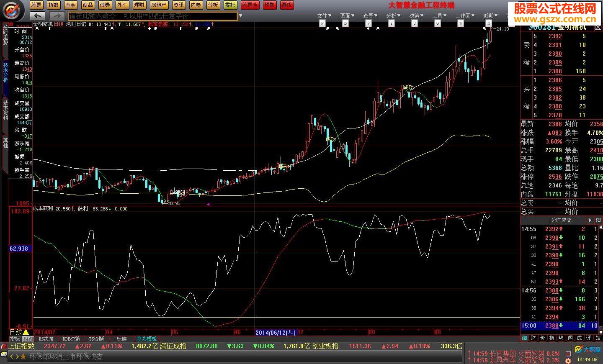Viewport: 603px width, 364px height.
Task: Open the 外汇 button
Action: [122, 5]
